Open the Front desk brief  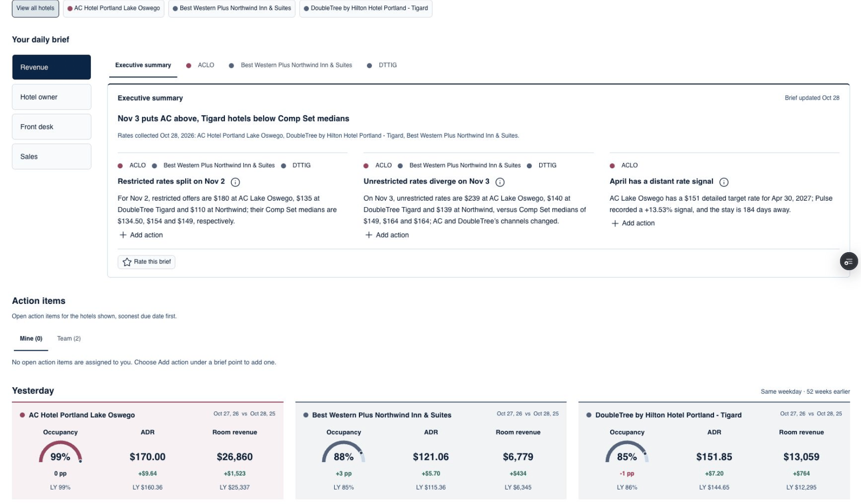click(52, 127)
